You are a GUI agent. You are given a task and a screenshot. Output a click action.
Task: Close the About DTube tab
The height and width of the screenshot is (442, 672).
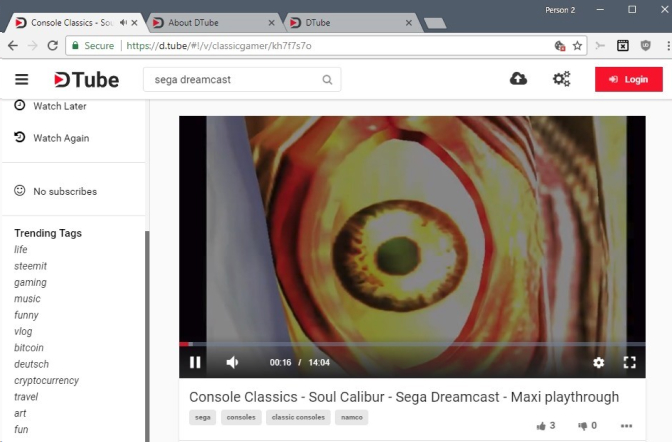pyautogui.click(x=271, y=23)
